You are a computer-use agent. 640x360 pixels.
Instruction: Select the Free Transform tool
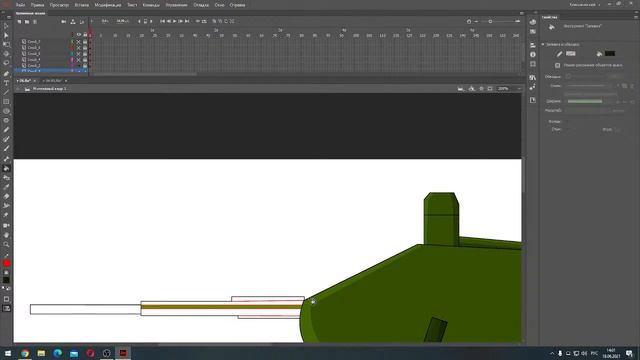pyautogui.click(x=6, y=44)
